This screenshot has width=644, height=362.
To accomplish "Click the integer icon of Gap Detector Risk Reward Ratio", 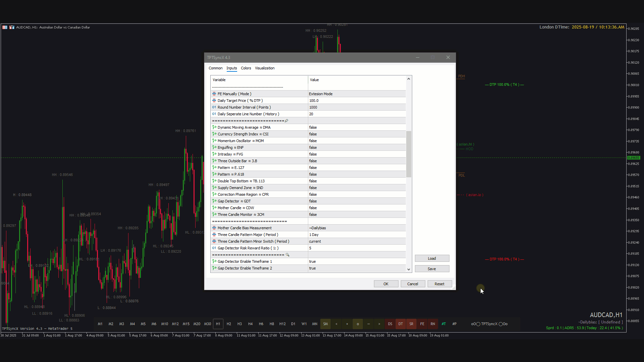I will (214, 248).
